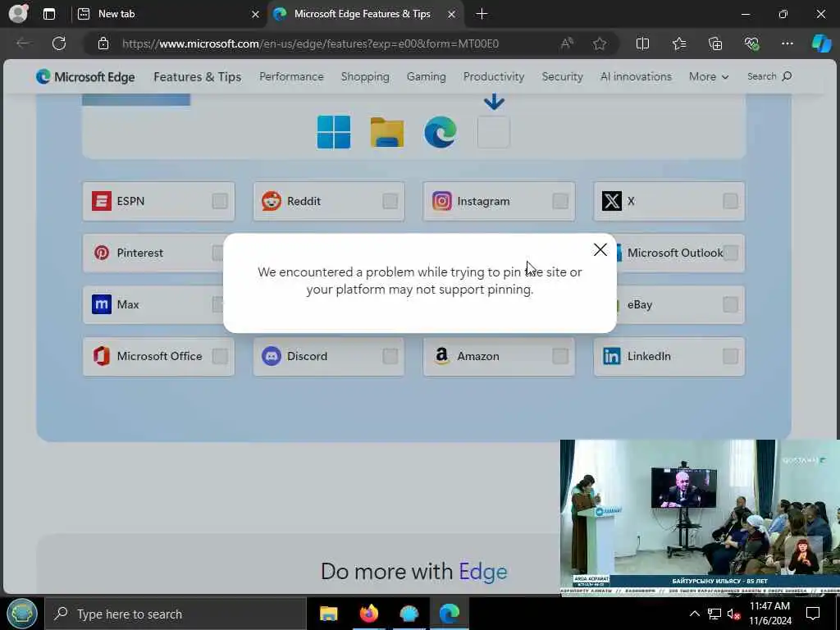Check the LinkedIn checkbox

(x=730, y=356)
